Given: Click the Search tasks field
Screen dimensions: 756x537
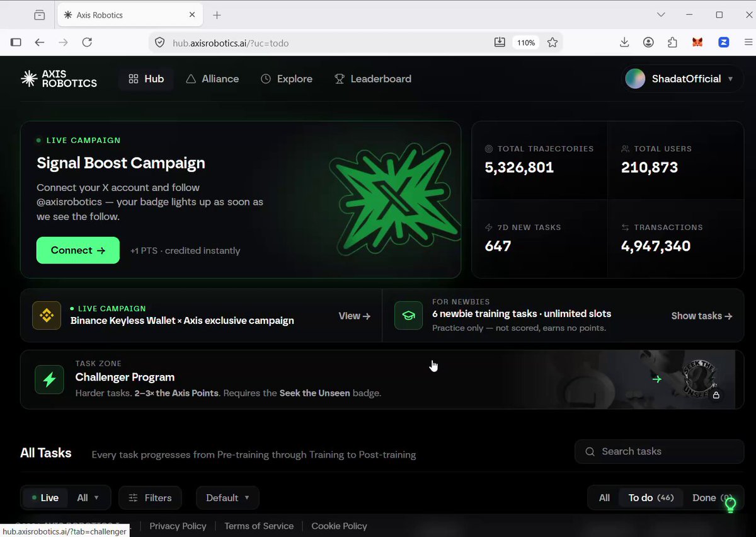Looking at the screenshot, I should coord(659,451).
